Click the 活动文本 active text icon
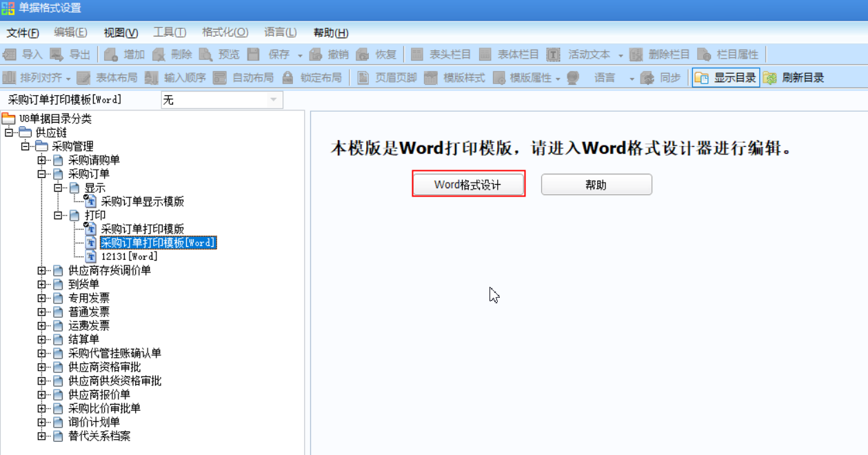 (554, 54)
